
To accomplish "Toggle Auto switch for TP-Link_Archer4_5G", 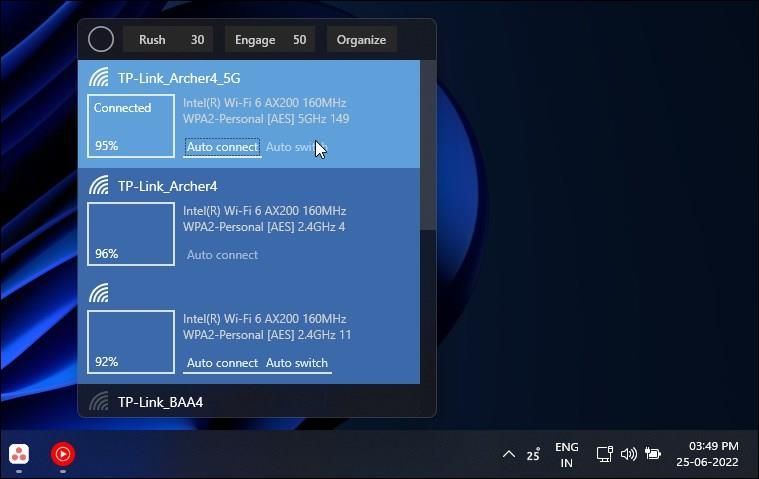I will [297, 147].
